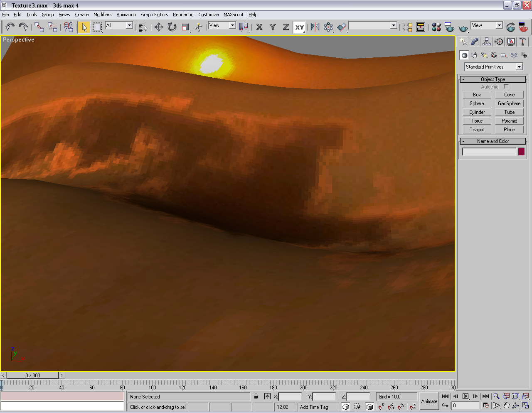This screenshot has height=413, width=532.
Task: Click the object color swatch
Action: tap(521, 152)
